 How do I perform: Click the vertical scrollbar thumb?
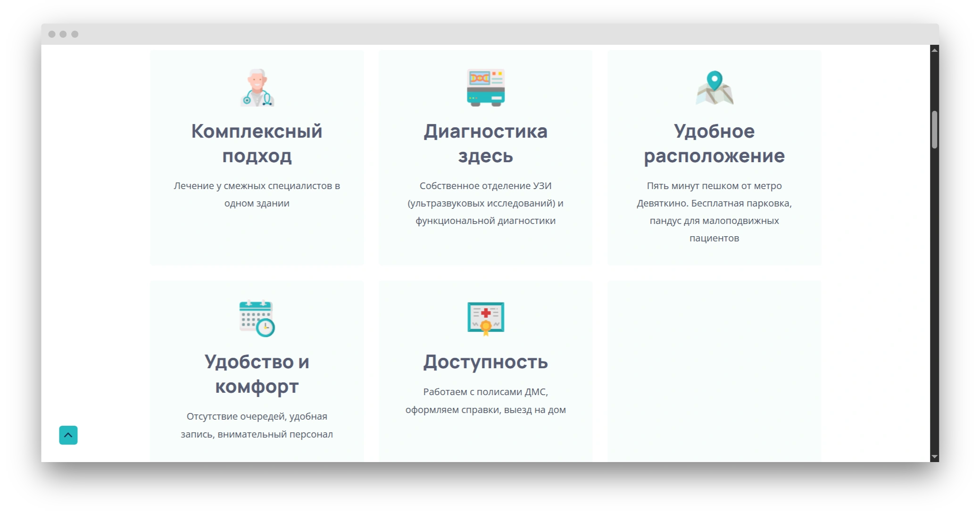(934, 130)
